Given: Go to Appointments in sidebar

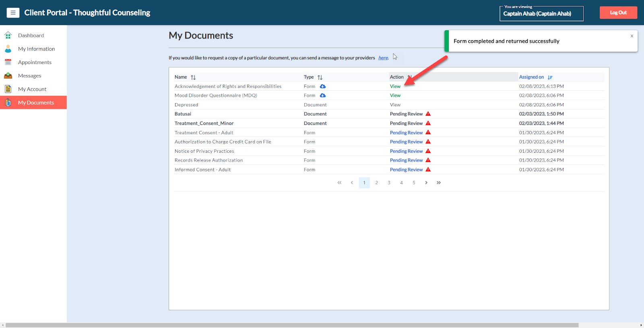Looking at the screenshot, I should [35, 62].
